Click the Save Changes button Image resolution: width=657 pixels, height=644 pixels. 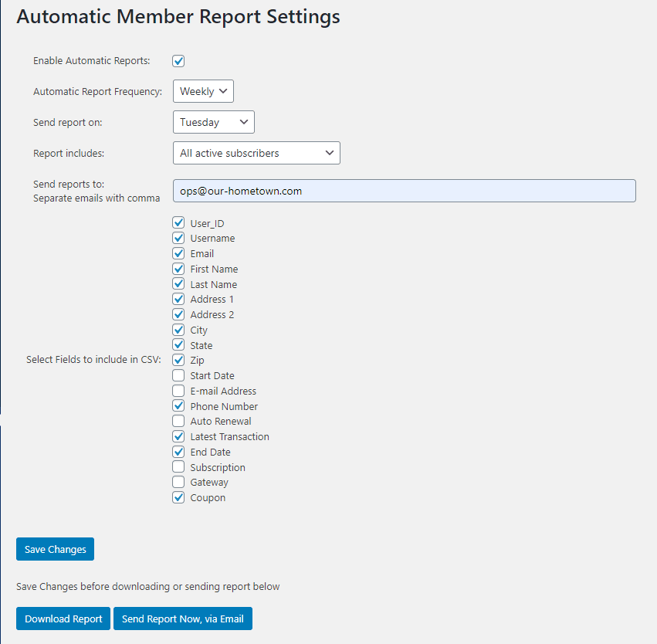coord(56,549)
